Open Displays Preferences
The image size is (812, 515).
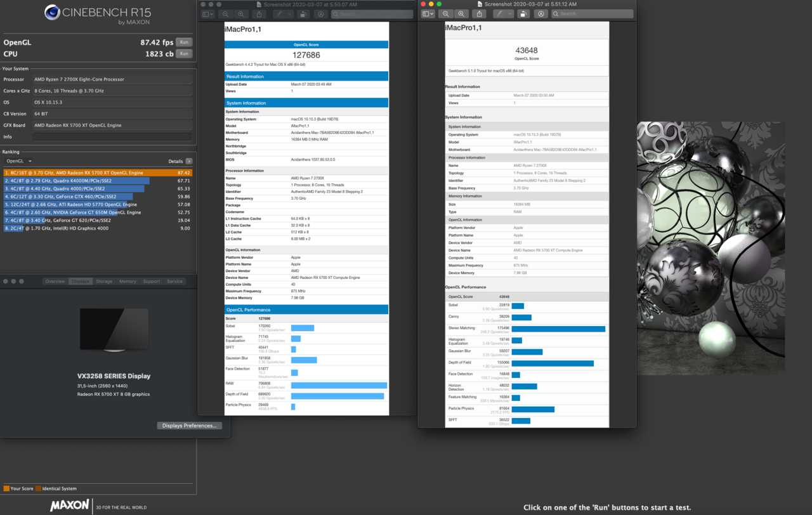click(190, 426)
